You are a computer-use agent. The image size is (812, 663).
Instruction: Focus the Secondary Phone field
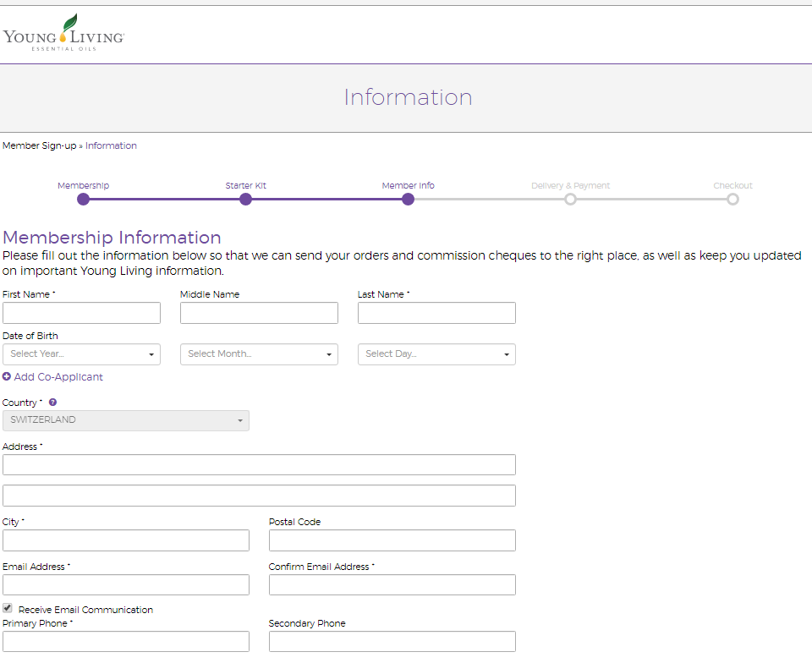click(x=392, y=641)
